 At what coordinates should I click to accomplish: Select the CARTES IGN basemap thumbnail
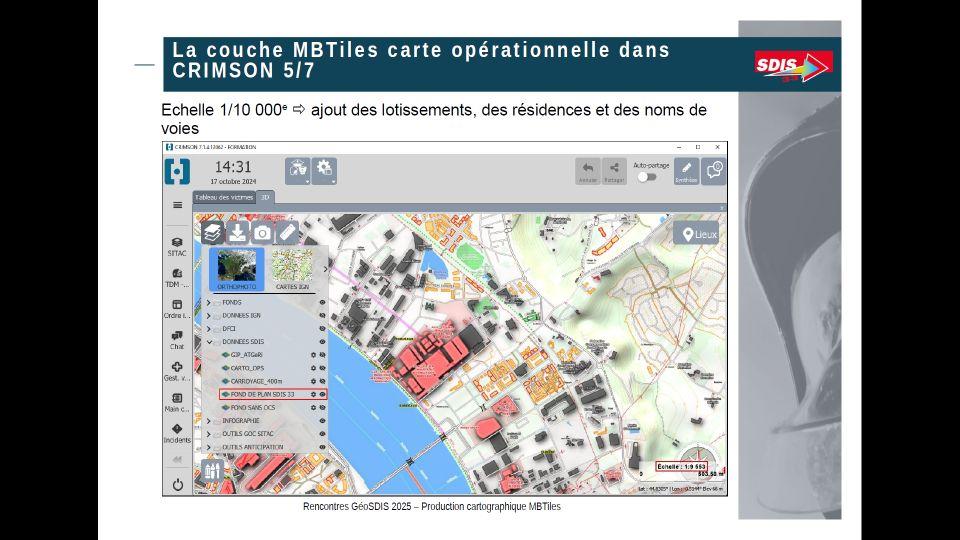tap(292, 269)
